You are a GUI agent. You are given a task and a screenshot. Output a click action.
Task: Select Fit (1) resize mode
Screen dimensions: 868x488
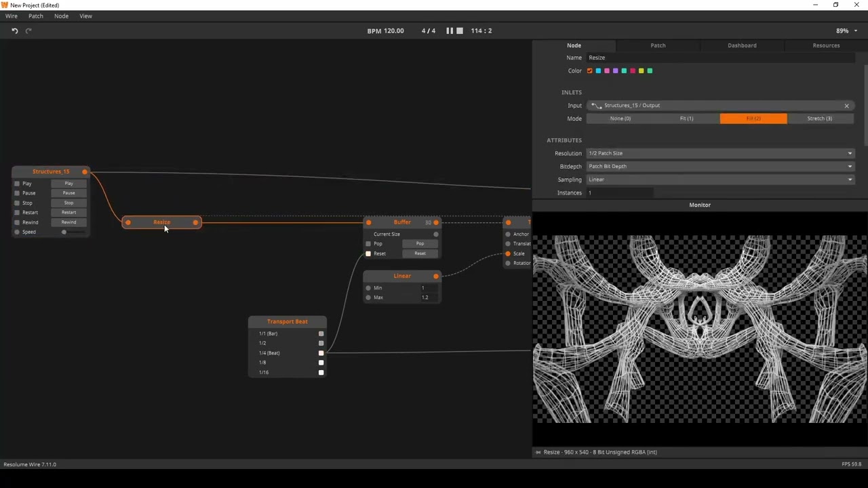tap(686, 119)
